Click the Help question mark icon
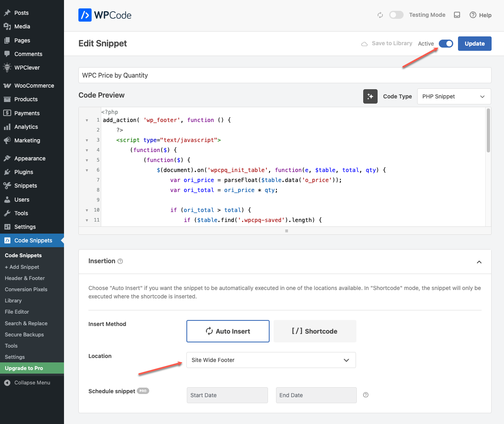The width and height of the screenshot is (504, 424). coord(473,15)
